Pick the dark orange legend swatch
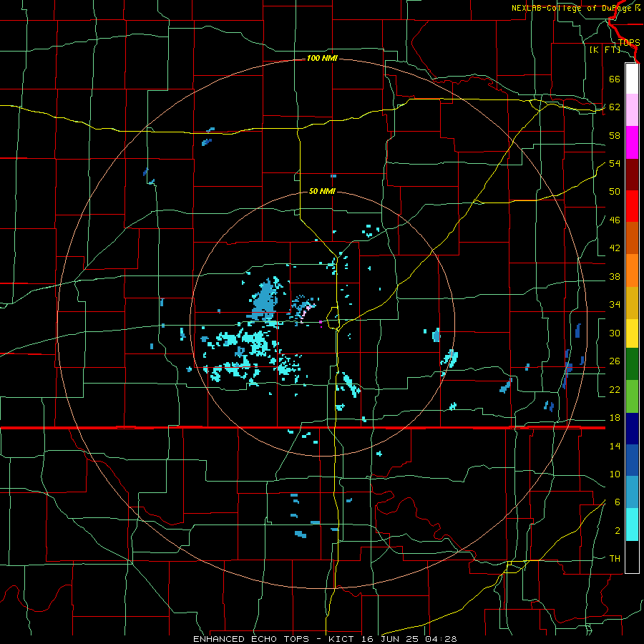This screenshot has width=644, height=644. 632,238
